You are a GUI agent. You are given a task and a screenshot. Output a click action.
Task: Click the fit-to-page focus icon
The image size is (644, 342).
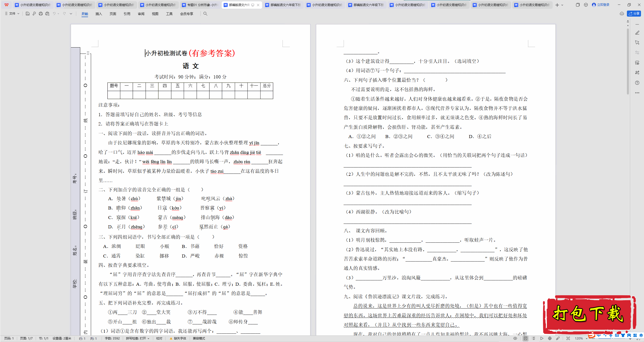(x=568, y=338)
